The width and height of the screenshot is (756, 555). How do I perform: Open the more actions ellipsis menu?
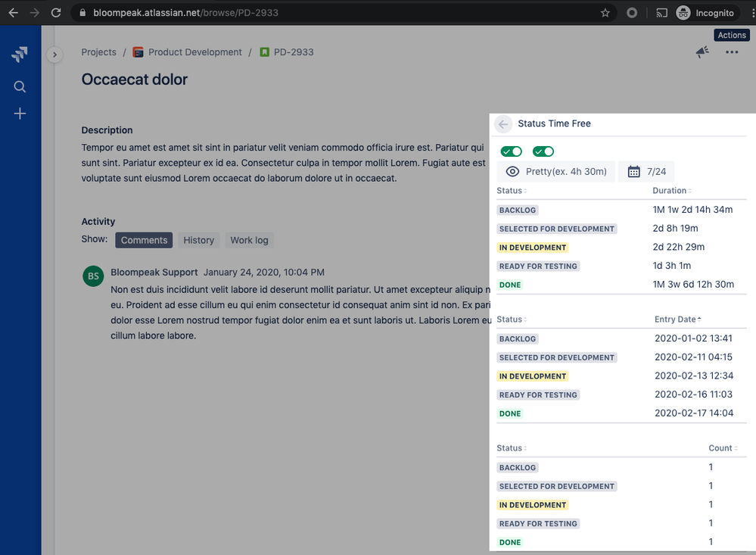click(x=731, y=51)
